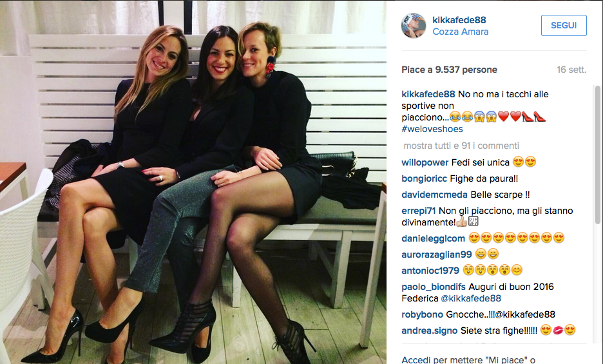Viewport: 603px width, 364px height.
Task: Click the @kikkafede88 mention in paolo_biondifs's comment
Action: point(471,298)
